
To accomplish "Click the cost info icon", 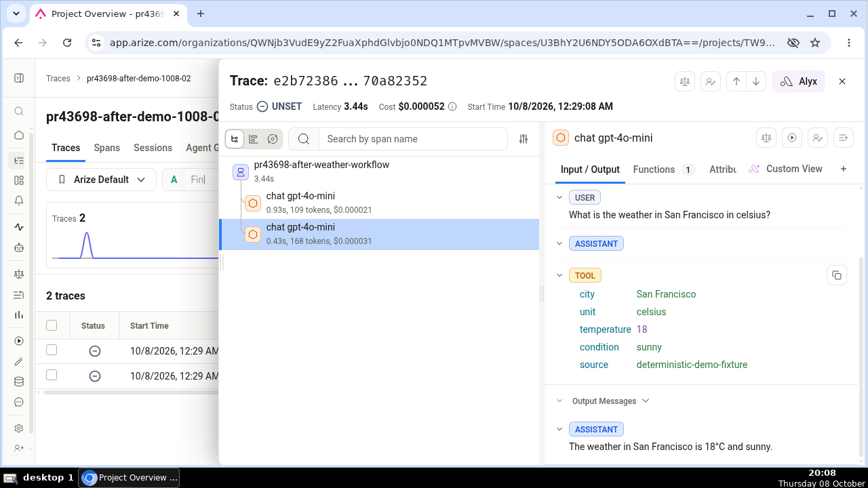I will coord(452,106).
